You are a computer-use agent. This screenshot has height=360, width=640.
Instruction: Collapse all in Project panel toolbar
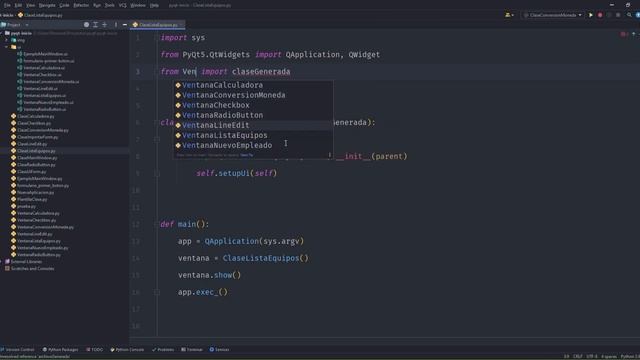click(x=104, y=25)
